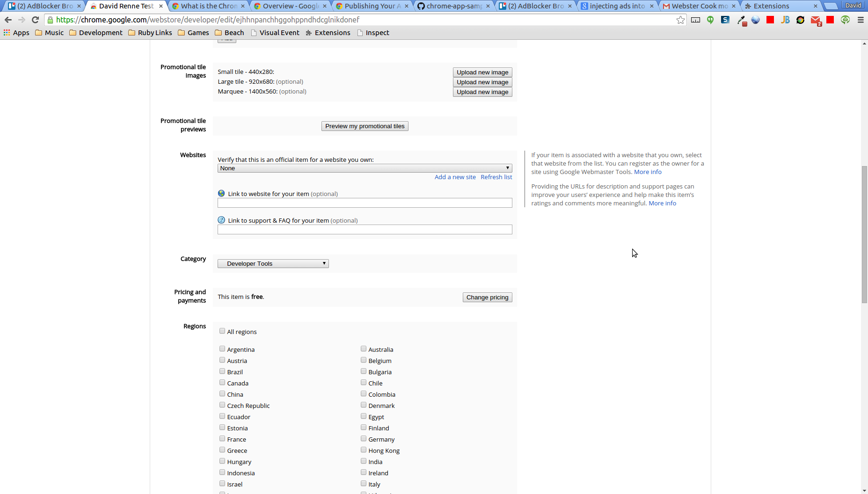Switch to the What is the Chrome tab
Image resolution: width=868 pixels, height=494 pixels.
click(x=209, y=6)
